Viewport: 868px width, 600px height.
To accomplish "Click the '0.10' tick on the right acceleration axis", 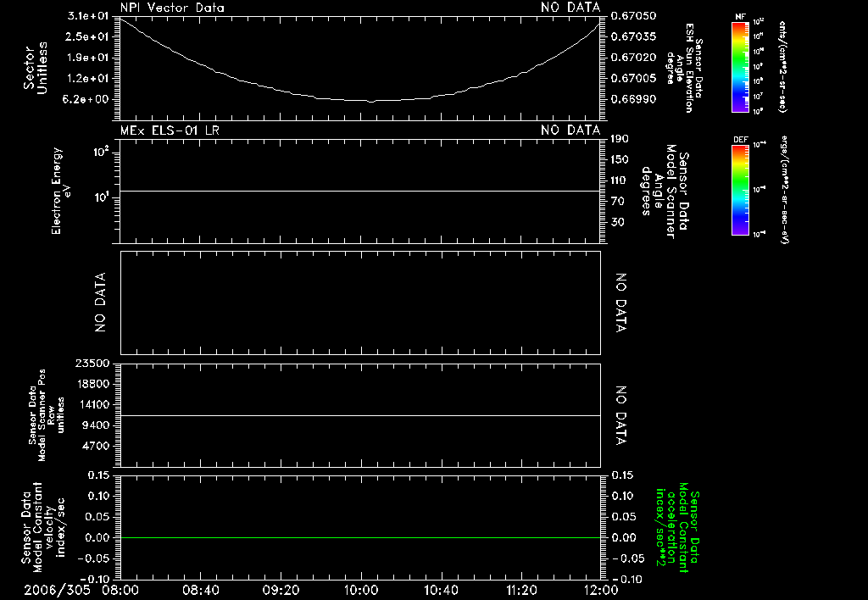I will click(x=622, y=496).
